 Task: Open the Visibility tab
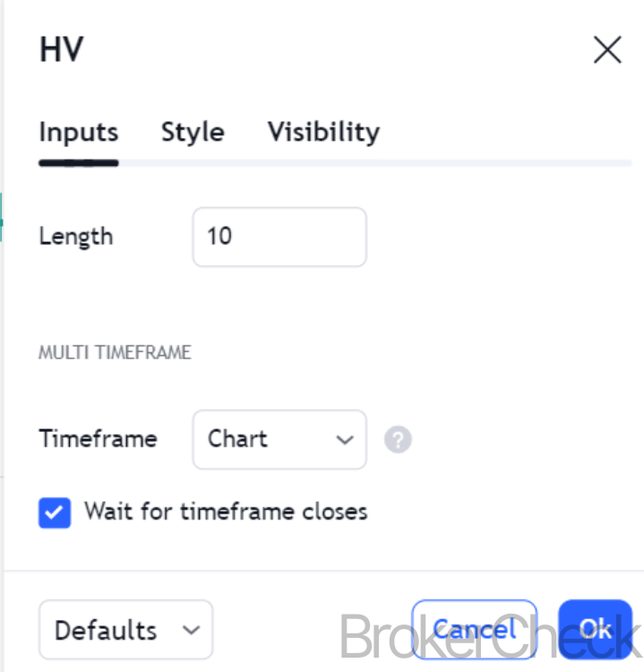point(323,133)
